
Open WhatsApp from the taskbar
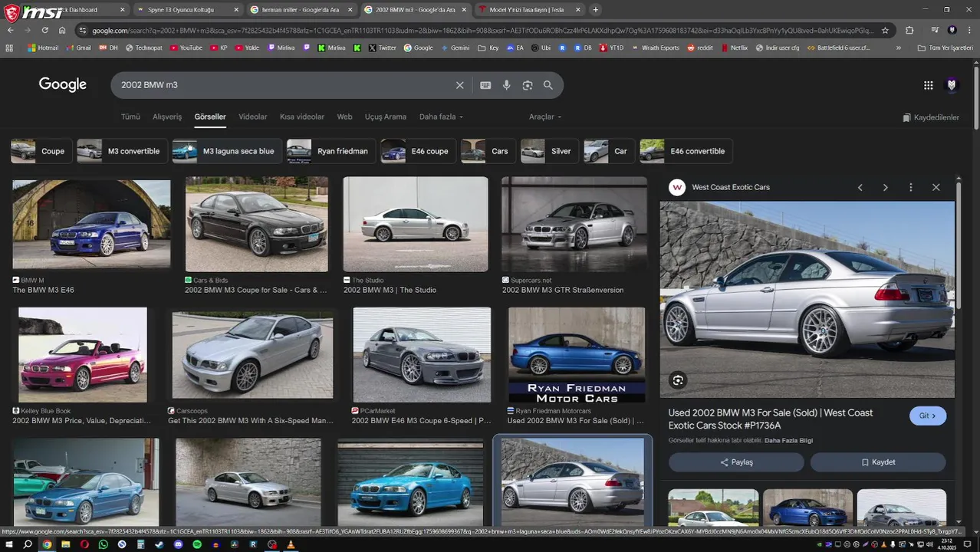click(x=104, y=544)
